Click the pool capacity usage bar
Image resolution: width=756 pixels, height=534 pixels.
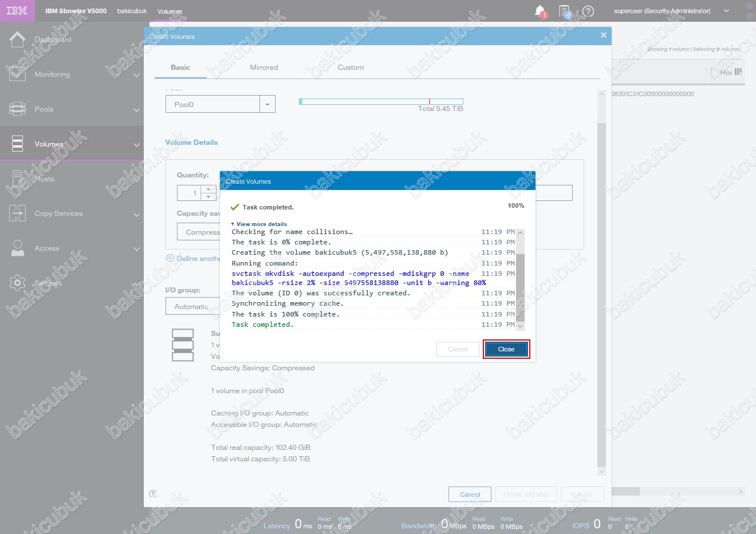click(x=381, y=101)
